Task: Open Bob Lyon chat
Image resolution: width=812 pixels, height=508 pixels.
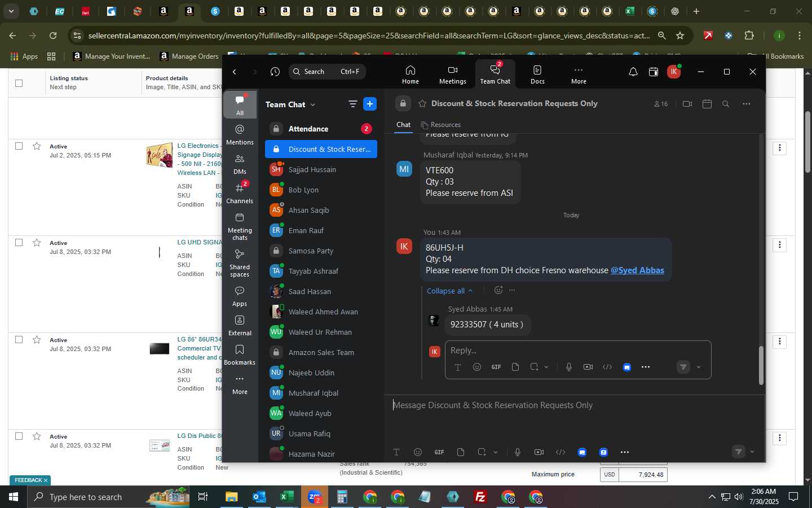Action: point(321,190)
